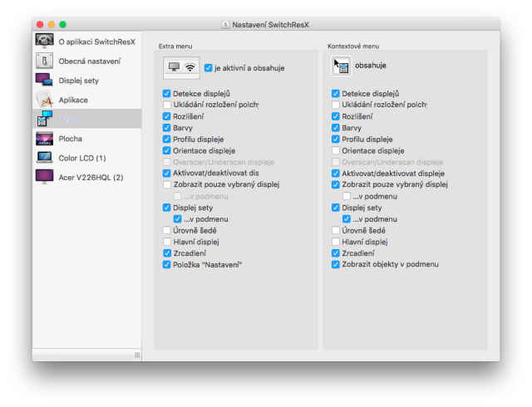The image size is (532, 407).
Task: Uncheck Rozlišení in Extra menu
Action: (166, 116)
